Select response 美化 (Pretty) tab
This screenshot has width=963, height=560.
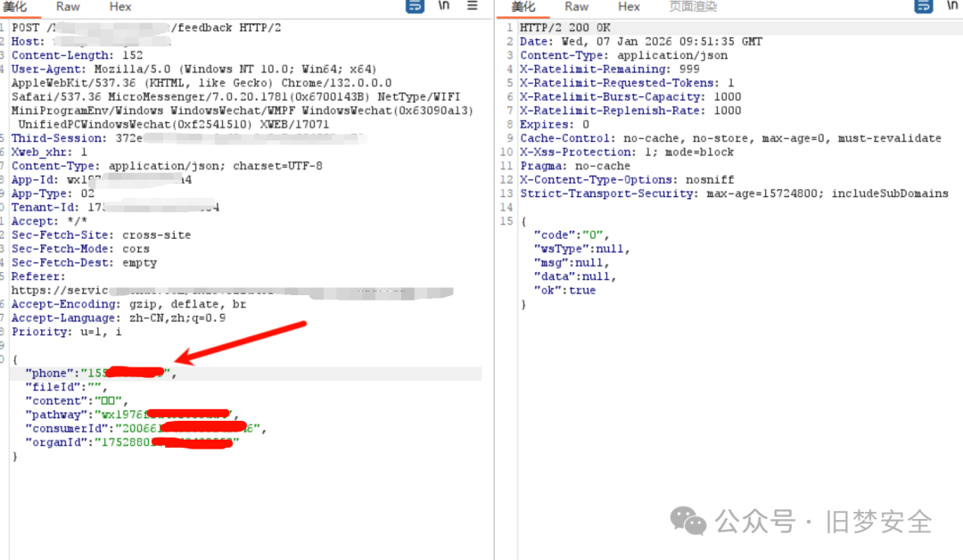[523, 7]
